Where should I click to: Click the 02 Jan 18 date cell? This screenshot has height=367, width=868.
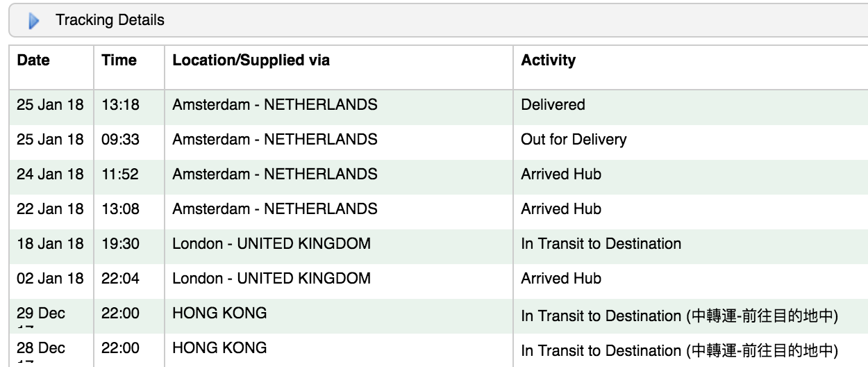coord(50,279)
